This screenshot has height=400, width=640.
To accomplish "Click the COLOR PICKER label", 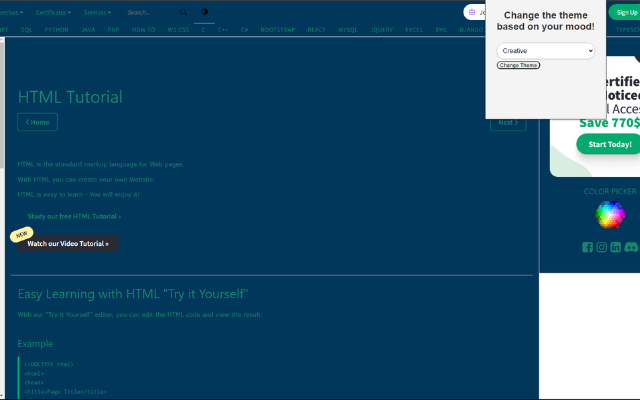I will point(610,191).
